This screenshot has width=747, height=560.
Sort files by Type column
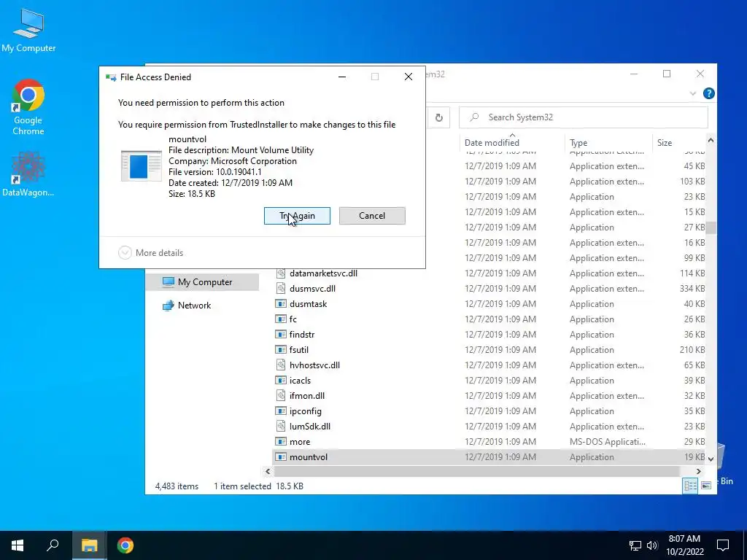(x=578, y=142)
